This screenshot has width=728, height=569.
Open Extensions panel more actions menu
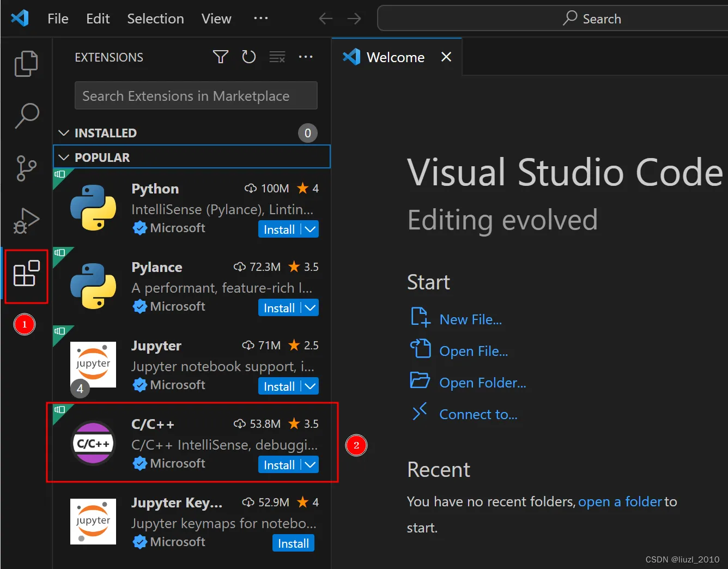tap(306, 57)
